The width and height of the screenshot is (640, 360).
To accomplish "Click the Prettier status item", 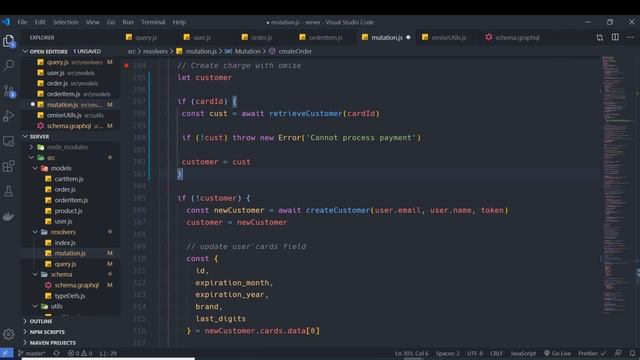I will tap(592, 353).
